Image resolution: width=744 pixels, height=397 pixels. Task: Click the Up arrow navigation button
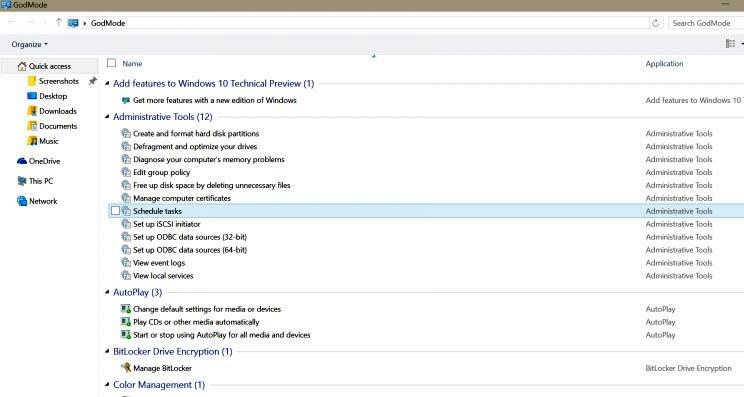(x=59, y=22)
